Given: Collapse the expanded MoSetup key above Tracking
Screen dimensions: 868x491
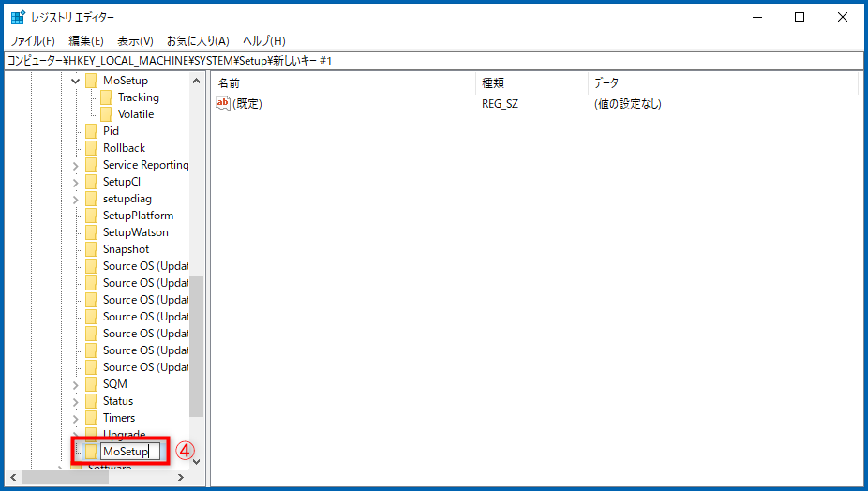Looking at the screenshot, I should point(76,81).
